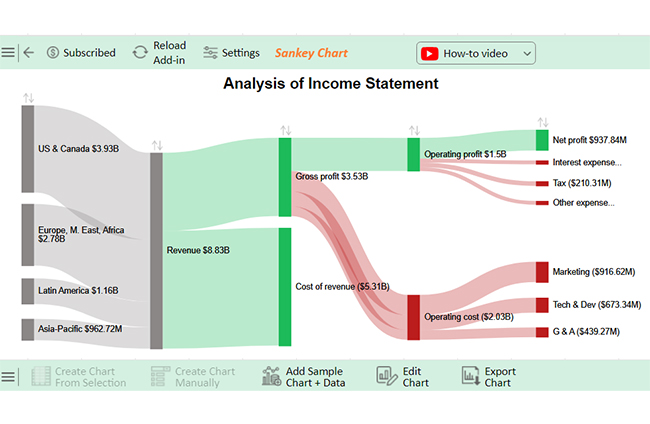650x424 pixels.
Task: Select the Marketing red node bar
Action: (x=542, y=272)
